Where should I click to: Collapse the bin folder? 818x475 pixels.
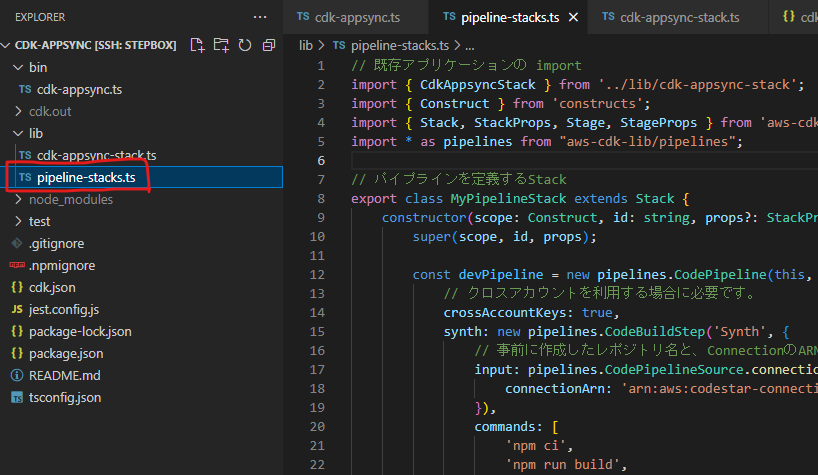click(37, 67)
